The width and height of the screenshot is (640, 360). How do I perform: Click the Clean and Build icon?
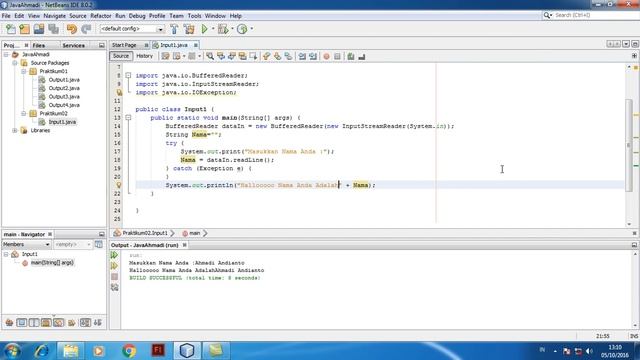(x=189, y=29)
